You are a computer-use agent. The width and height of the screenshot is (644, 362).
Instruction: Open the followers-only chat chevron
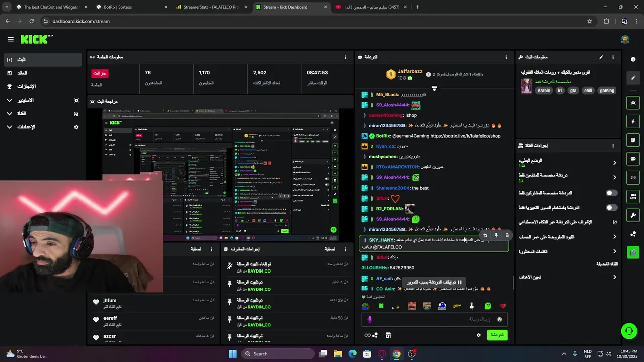tap(614, 177)
